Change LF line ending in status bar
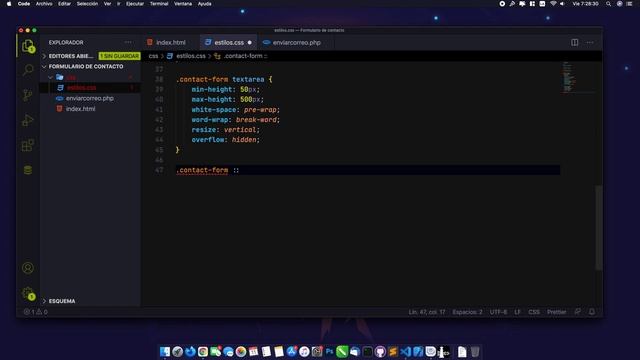 (x=517, y=312)
